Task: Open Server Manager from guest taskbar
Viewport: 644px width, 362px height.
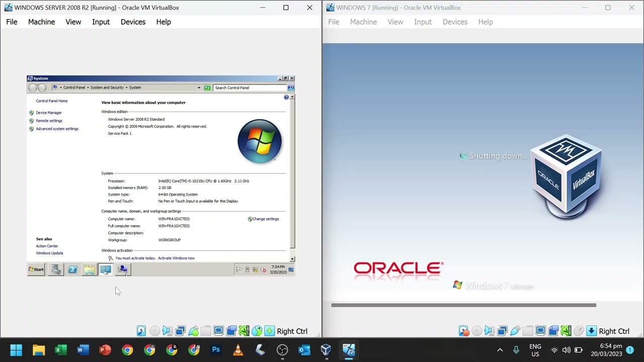Action: click(x=56, y=270)
